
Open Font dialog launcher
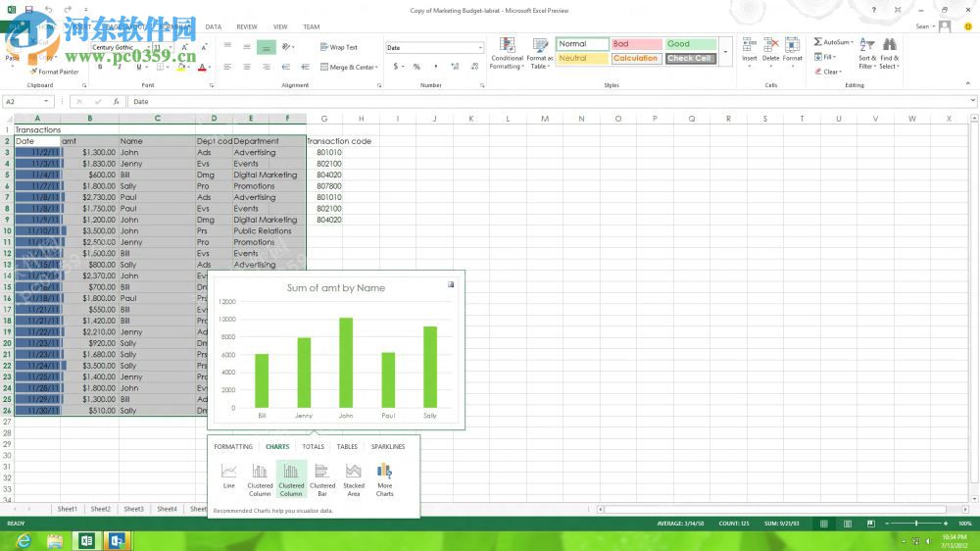click(212, 85)
